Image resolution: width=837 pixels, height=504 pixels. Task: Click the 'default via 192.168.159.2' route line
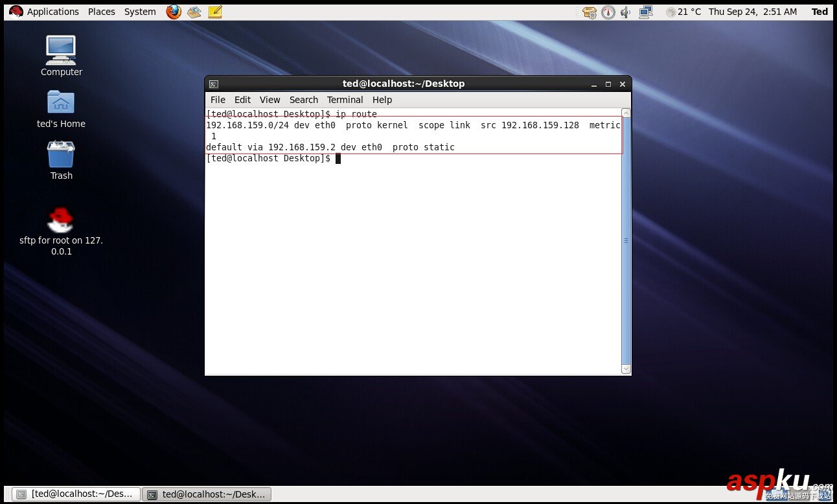pos(330,147)
